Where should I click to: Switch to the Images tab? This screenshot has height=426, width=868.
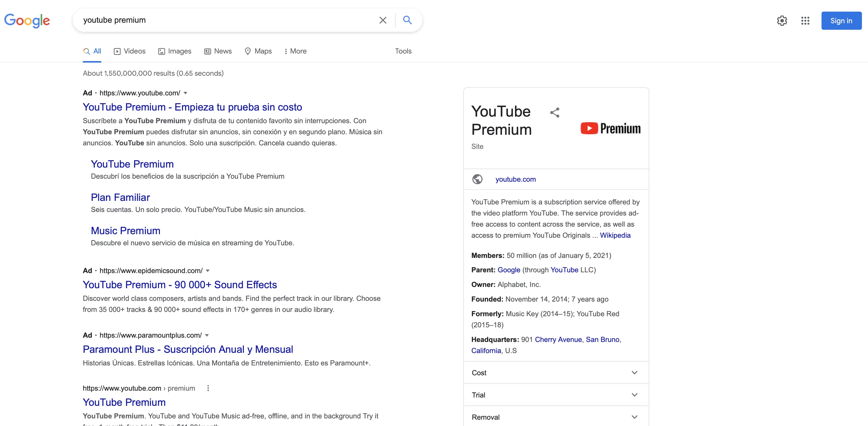(175, 51)
